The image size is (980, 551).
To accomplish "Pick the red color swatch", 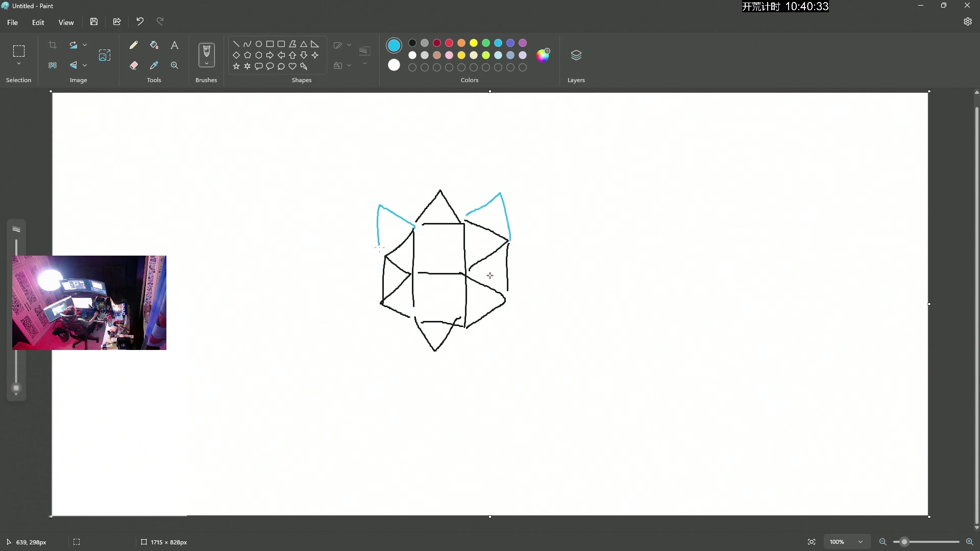I will coord(449,43).
